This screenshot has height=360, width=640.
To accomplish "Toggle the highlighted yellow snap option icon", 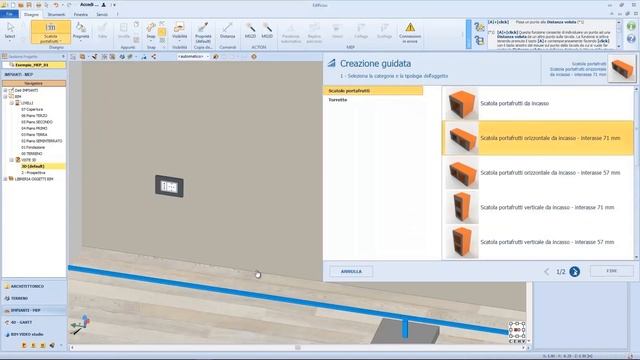I will [162, 32].
